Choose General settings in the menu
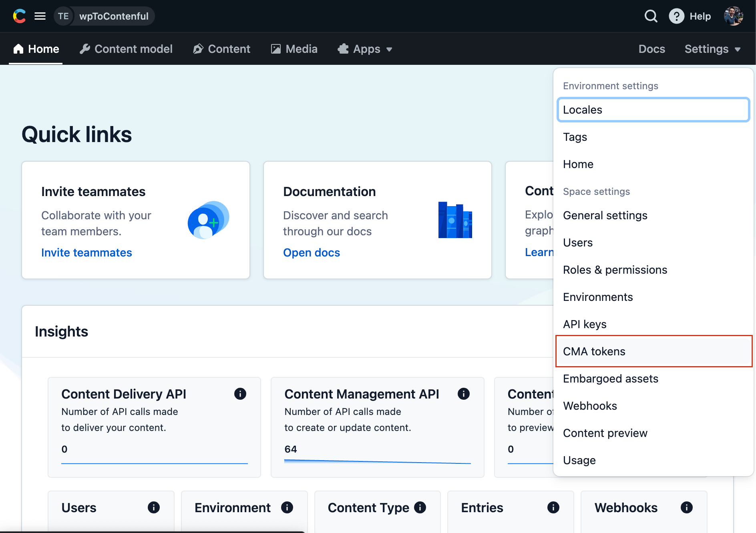The image size is (756, 533). tap(605, 215)
